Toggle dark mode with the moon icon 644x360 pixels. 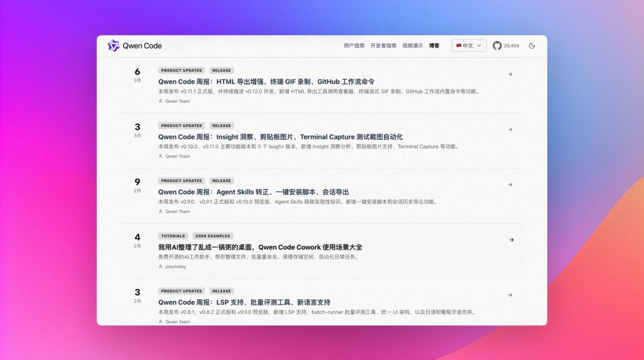532,46
